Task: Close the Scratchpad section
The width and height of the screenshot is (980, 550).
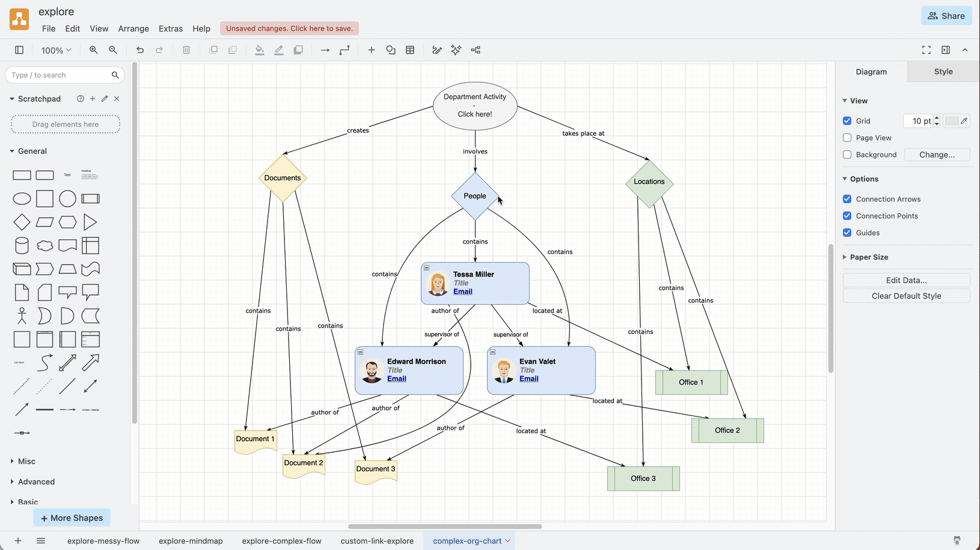Action: click(x=117, y=99)
